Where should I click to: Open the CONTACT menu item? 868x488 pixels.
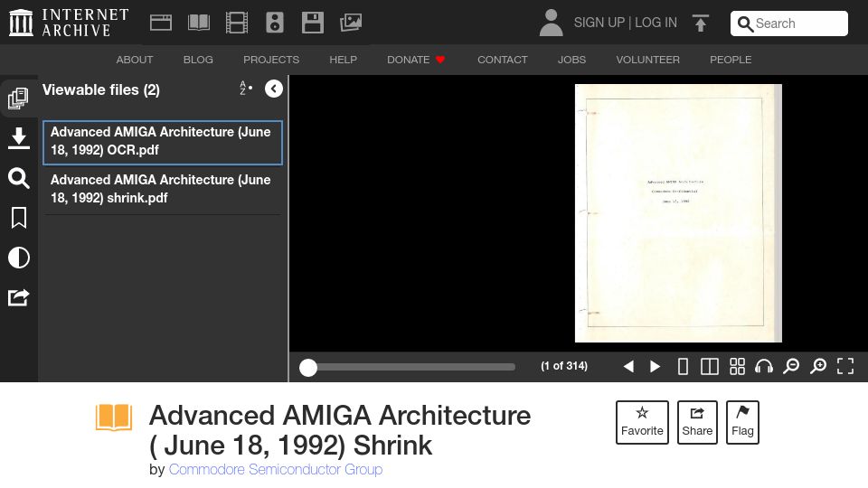point(503,60)
